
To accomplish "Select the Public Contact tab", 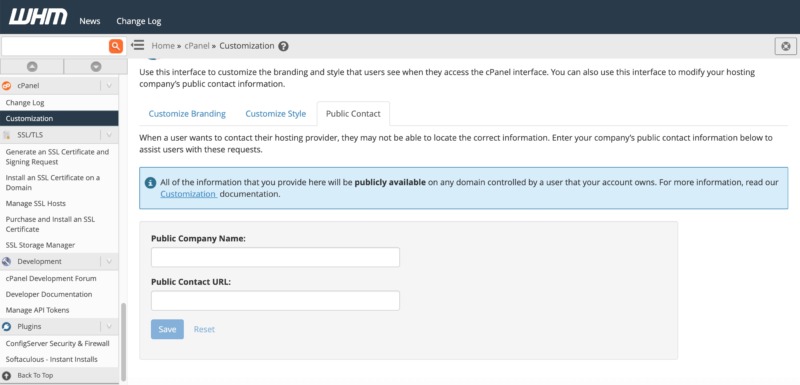I will point(353,114).
